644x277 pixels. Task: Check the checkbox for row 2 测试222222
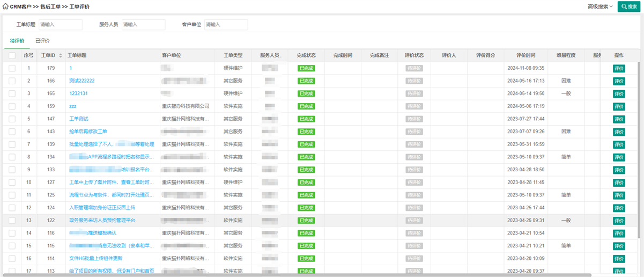12,81
